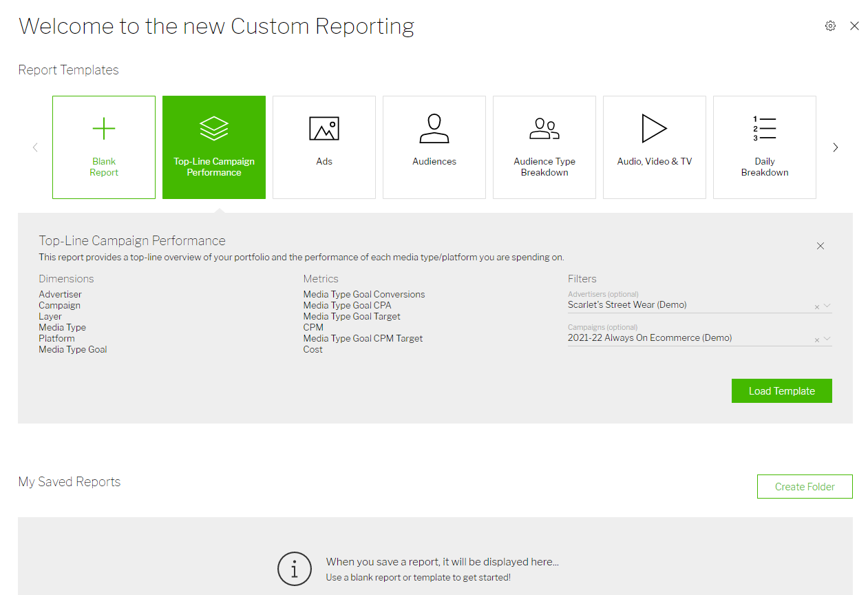This screenshot has height=595, width=868.
Task: Select the Audio, Video & TV template
Action: [655, 147]
